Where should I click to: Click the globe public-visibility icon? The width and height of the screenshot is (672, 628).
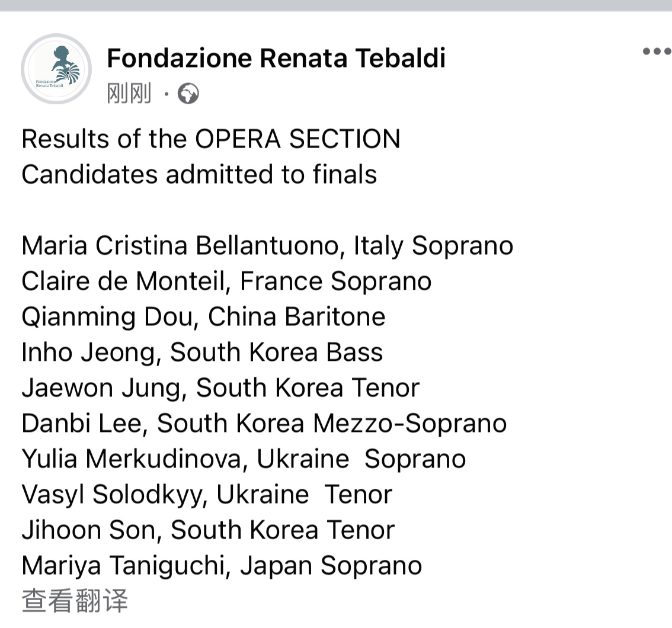[x=188, y=94]
